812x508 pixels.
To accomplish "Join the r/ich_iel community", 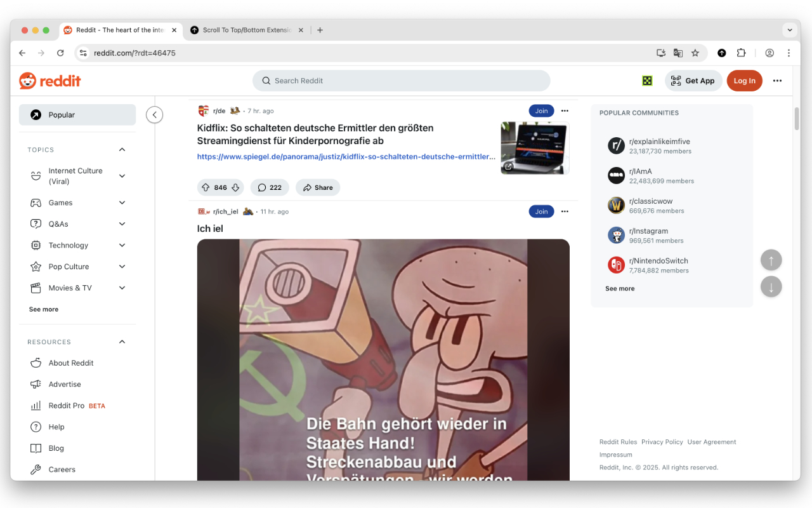I will pos(541,211).
